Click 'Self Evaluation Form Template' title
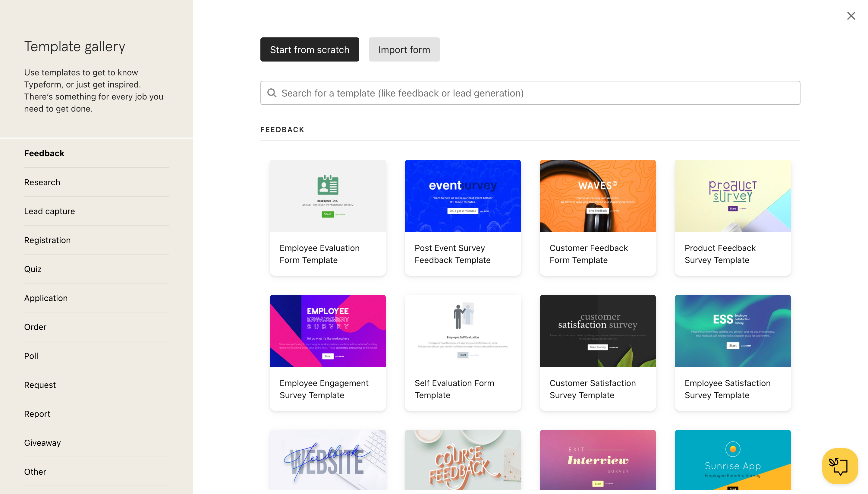The image size is (868, 494). pos(454,389)
